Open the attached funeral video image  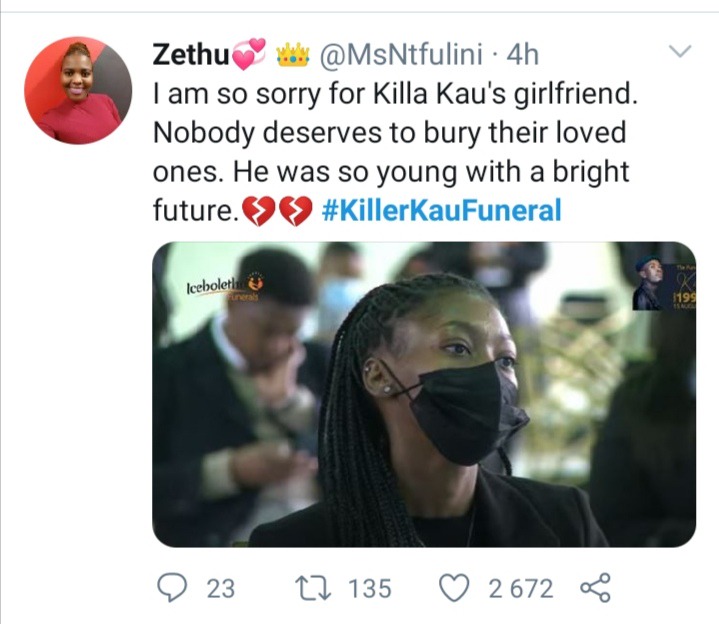coord(424,394)
